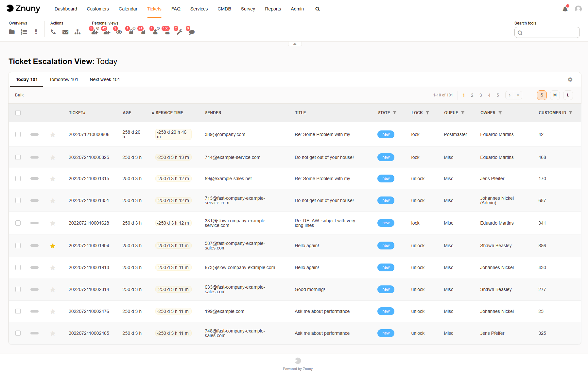Image resolution: width=588 pixels, height=375 pixels.
Task: Go to page 3 of results
Action: (x=480, y=95)
